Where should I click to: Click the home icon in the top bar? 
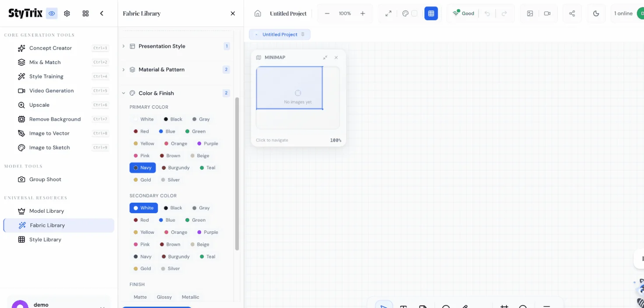coord(258,14)
